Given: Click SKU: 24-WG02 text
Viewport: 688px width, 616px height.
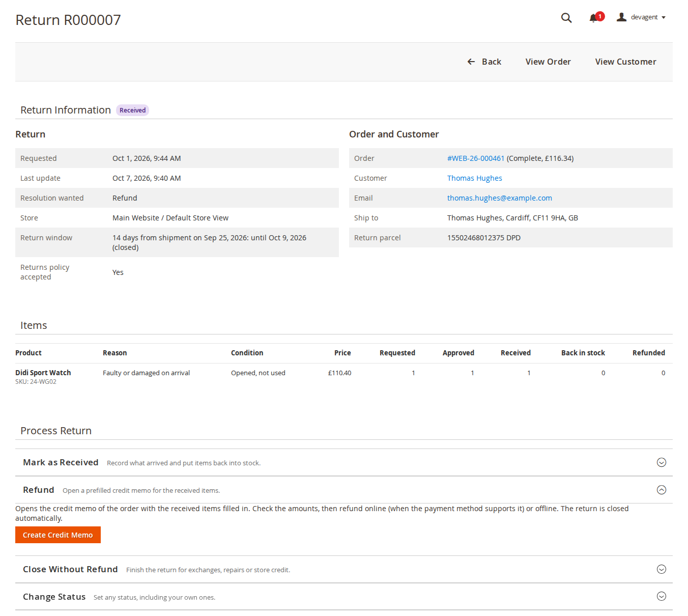Looking at the screenshot, I should tap(36, 382).
